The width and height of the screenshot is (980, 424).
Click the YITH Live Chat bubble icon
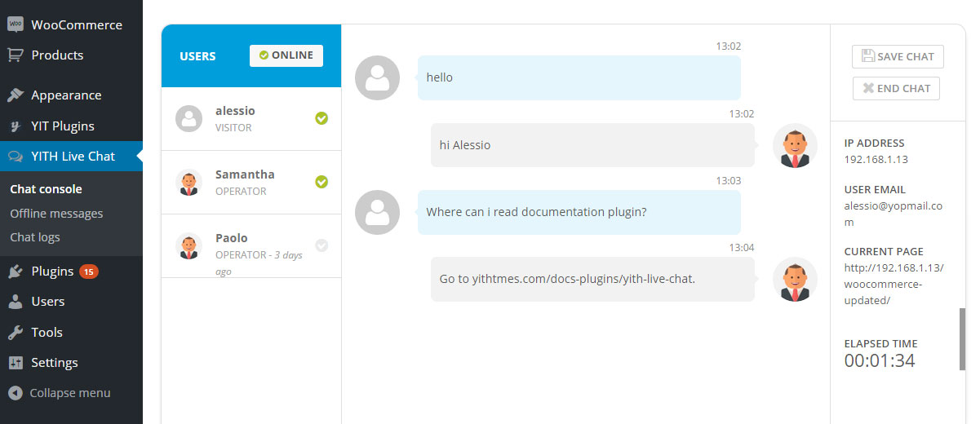16,157
